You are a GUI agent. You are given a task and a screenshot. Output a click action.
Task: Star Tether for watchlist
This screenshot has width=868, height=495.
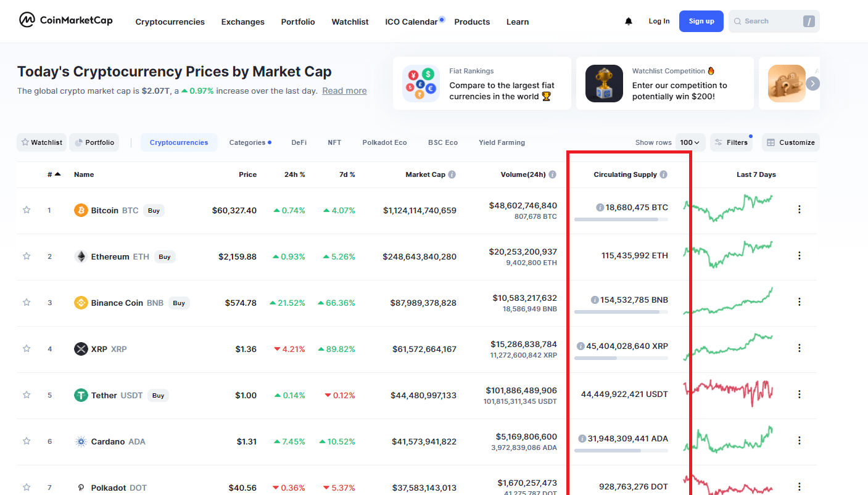[x=27, y=395]
